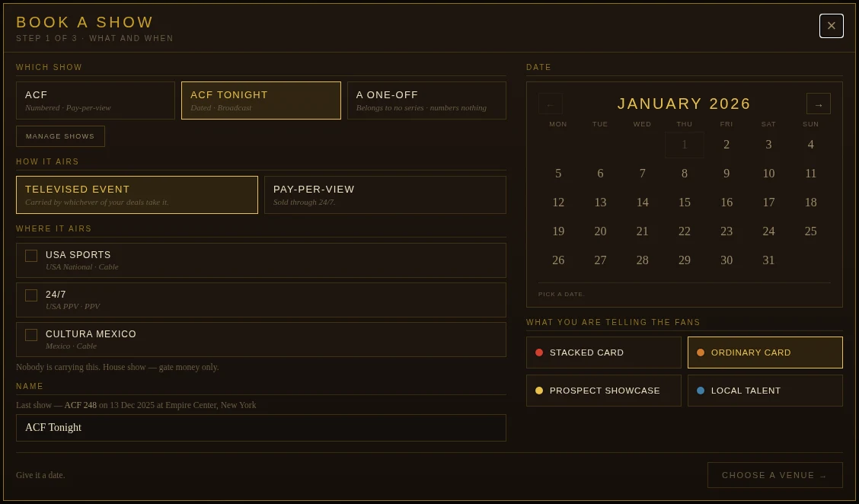Click the 'ACF 248' last show text
Image resolution: width=859 pixels, height=504 pixels.
tap(81, 405)
